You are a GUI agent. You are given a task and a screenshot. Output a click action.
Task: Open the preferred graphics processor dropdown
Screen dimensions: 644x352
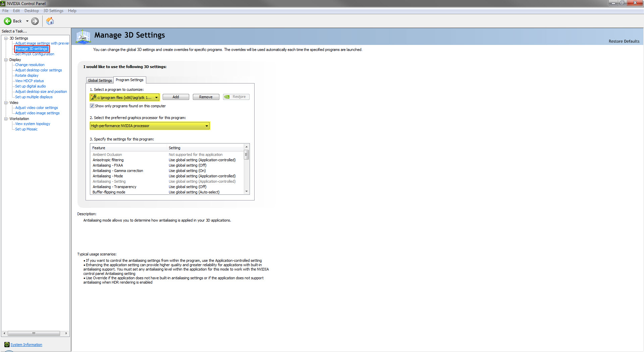coord(150,126)
